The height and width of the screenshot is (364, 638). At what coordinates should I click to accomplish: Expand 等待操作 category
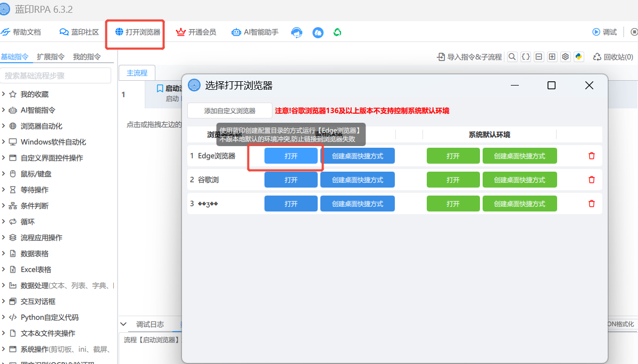click(x=3, y=189)
